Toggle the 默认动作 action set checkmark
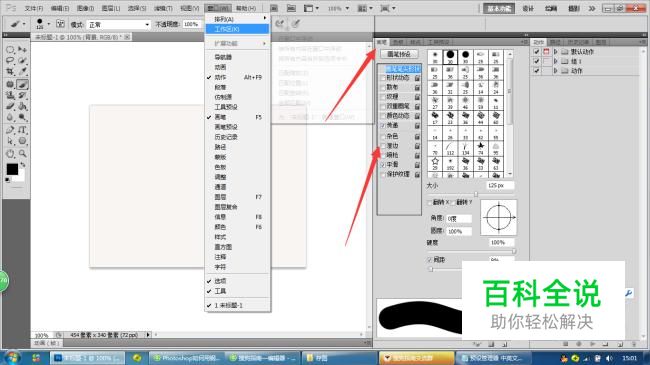Screen dimensions: 650x365 (x=536, y=52)
